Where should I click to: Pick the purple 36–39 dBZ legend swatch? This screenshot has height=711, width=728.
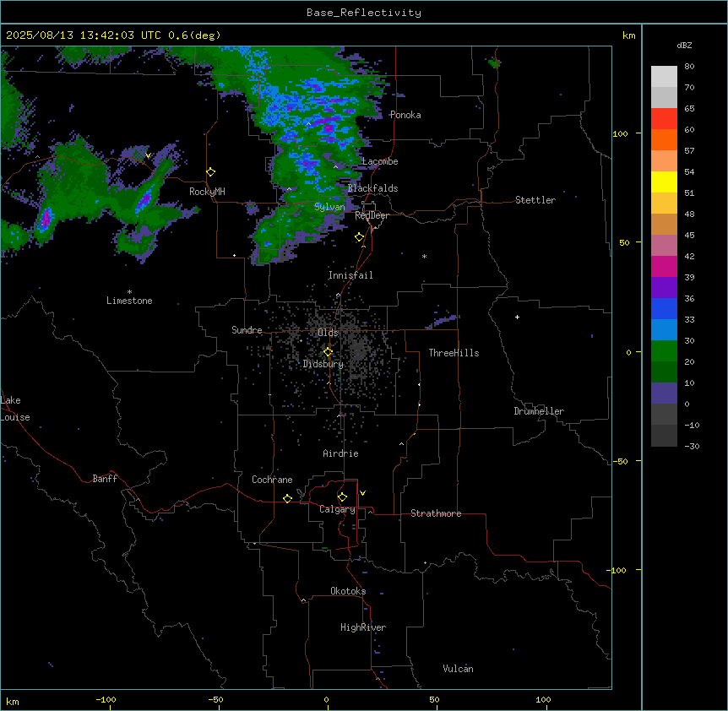click(x=664, y=288)
